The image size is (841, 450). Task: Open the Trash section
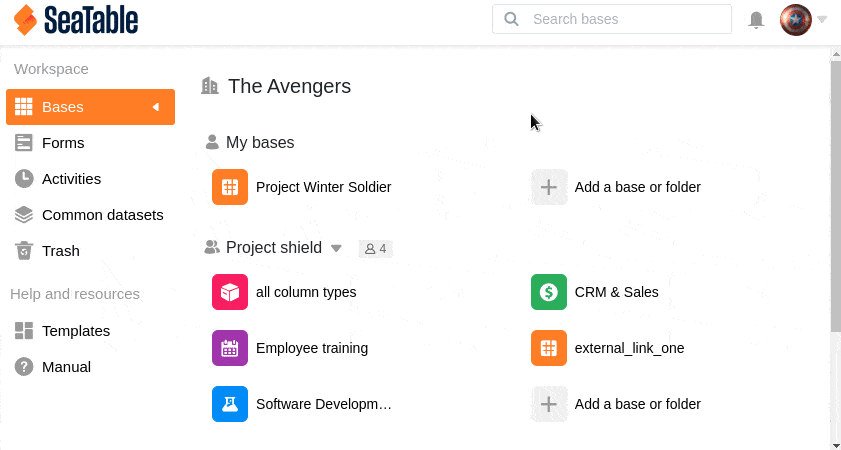(60, 251)
